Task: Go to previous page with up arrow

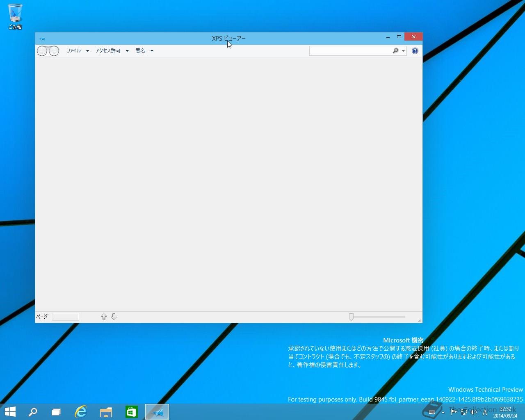Action: [x=104, y=317]
